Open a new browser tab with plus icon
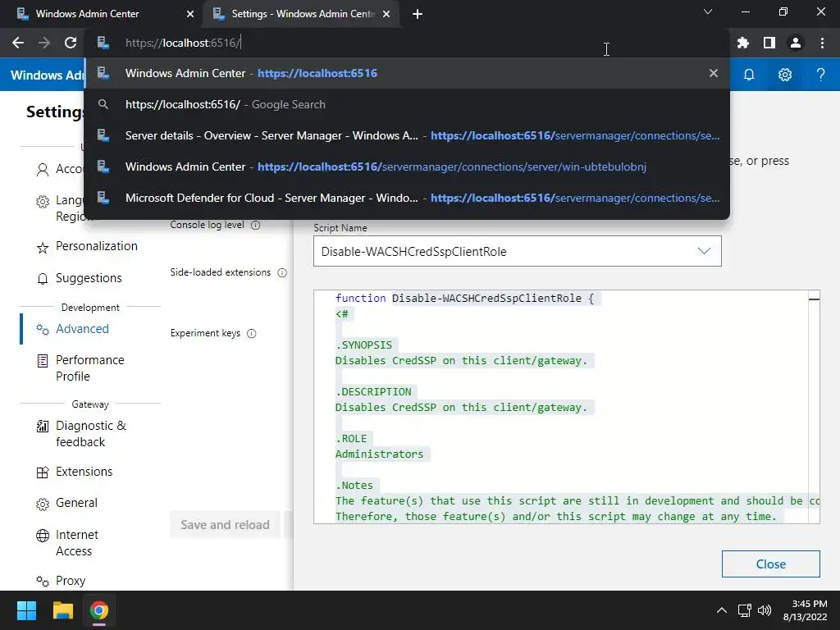The height and width of the screenshot is (630, 840). point(418,14)
